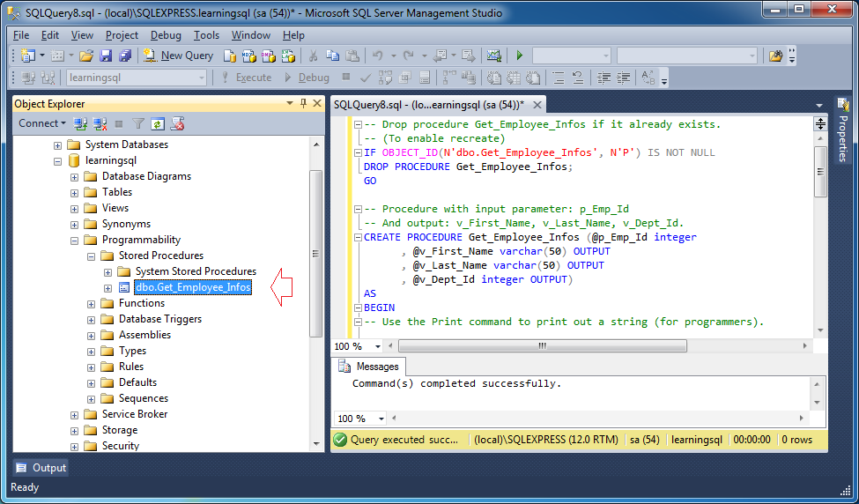Click the Object Explorer vertical scrollbar thumb

[316, 253]
